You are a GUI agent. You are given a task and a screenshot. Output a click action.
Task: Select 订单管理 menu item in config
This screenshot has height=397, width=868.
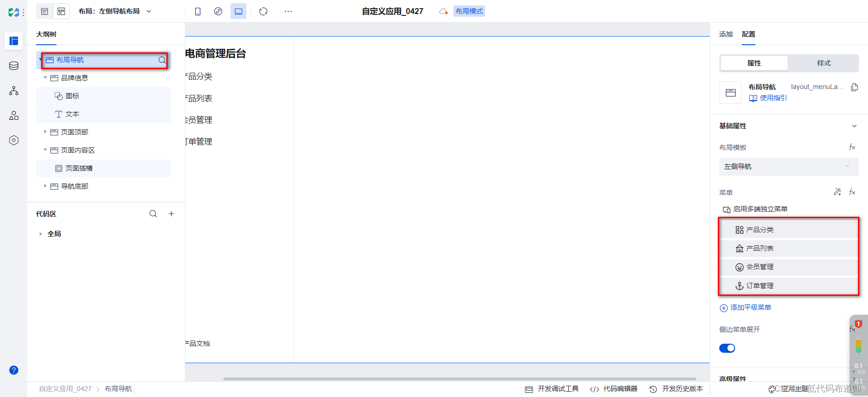click(789, 286)
